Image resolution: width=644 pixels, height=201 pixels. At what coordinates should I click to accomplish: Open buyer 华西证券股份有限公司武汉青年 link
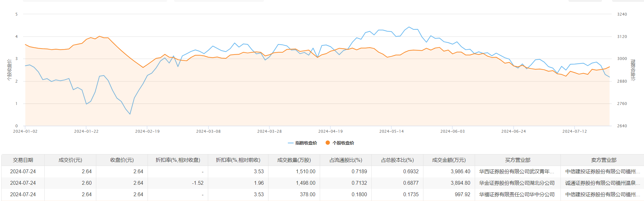coord(516,172)
